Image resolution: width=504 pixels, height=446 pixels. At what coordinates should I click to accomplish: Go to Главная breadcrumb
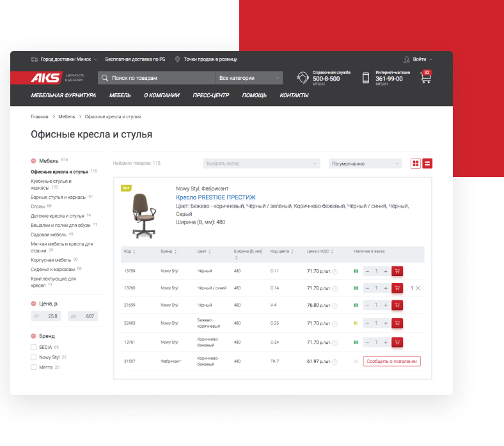coord(40,116)
